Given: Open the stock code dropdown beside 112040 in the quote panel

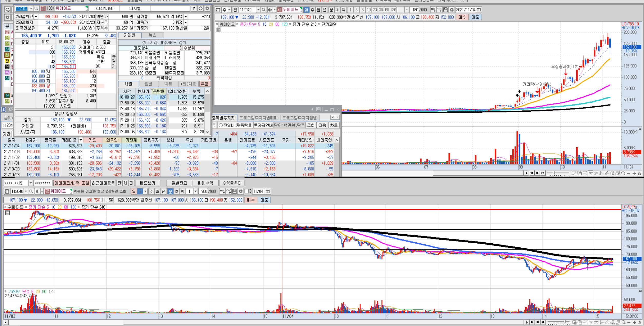Looking at the screenshot, I should [x=31, y=8].
